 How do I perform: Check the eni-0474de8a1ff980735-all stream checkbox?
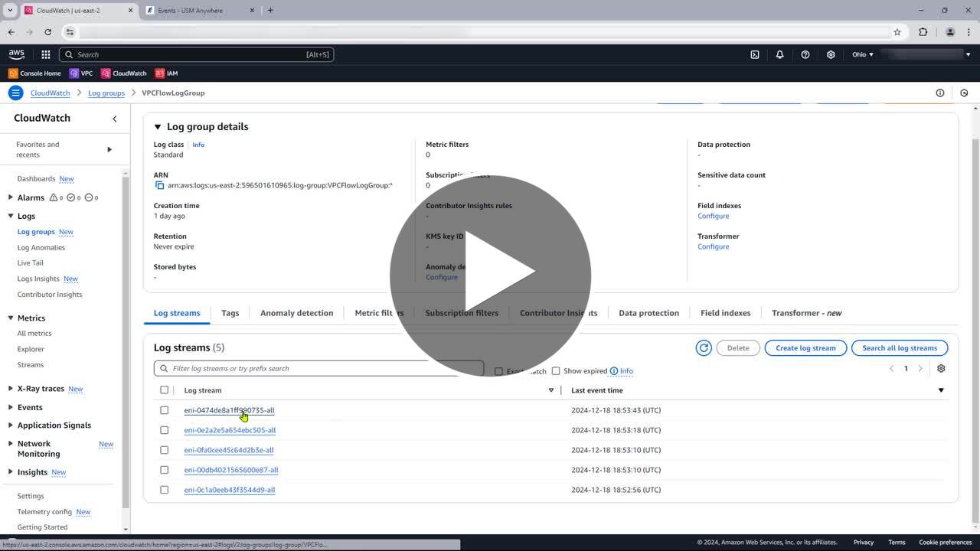164,410
